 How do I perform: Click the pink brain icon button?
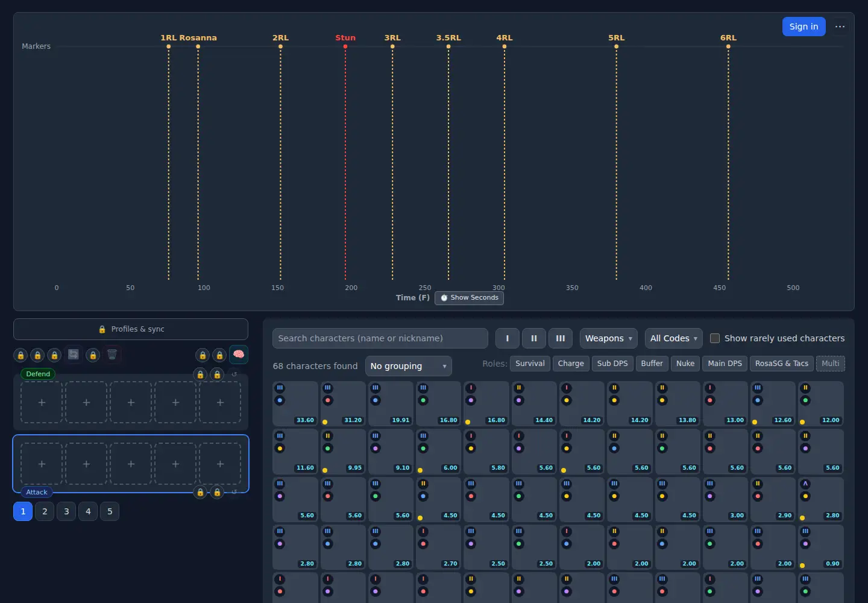click(239, 355)
